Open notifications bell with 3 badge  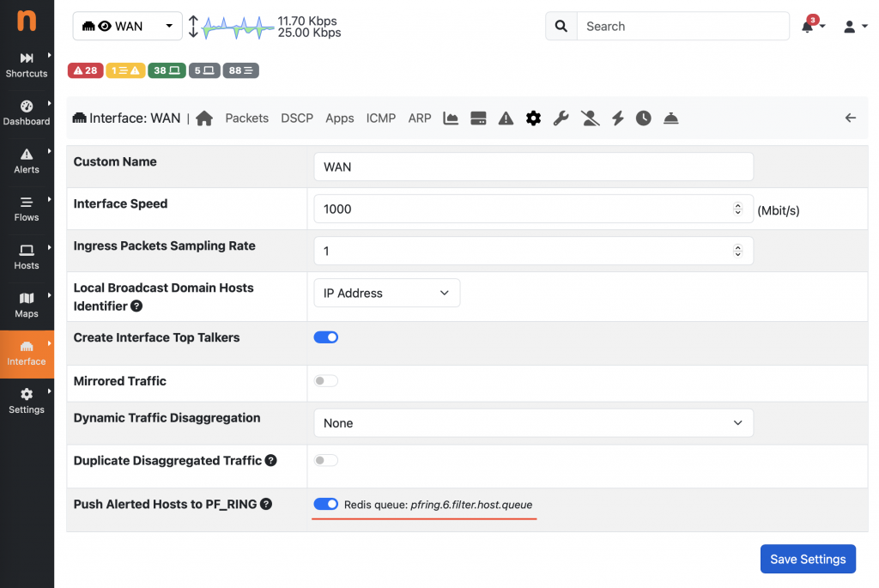tap(812, 25)
